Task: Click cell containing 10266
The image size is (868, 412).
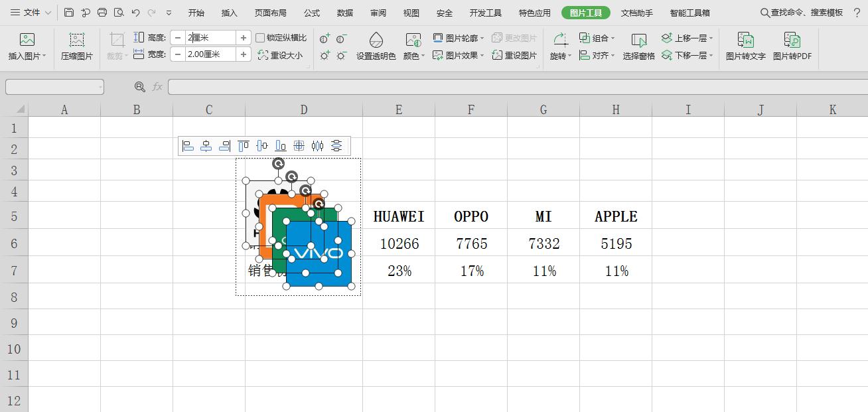Action: tap(399, 243)
